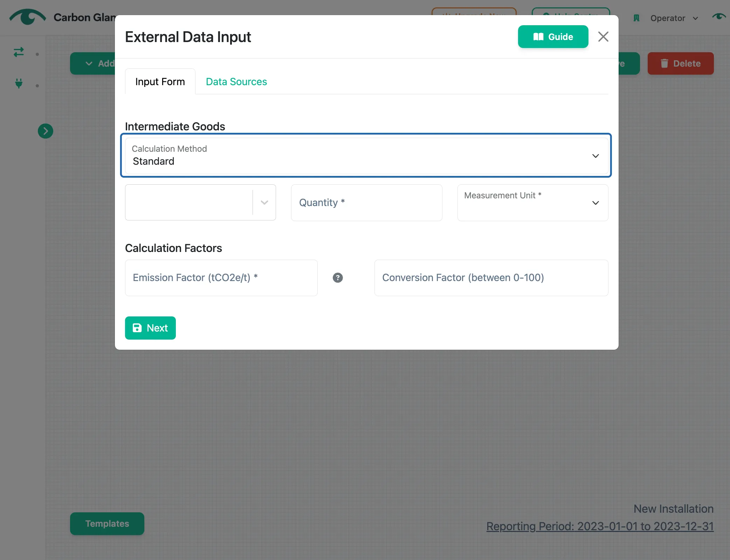Click the eye icon at top right
The image size is (730, 560).
coord(718,16)
